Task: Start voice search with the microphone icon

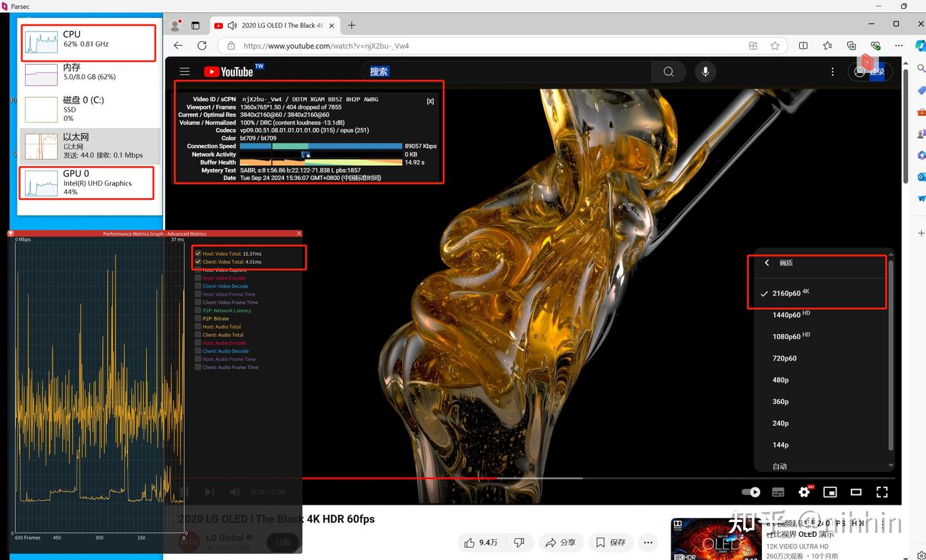Action: tap(705, 71)
